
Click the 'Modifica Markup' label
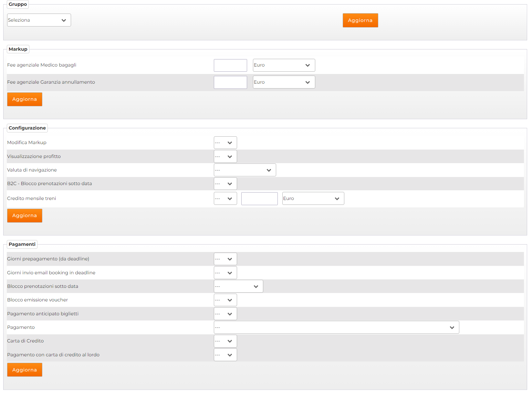coord(27,142)
